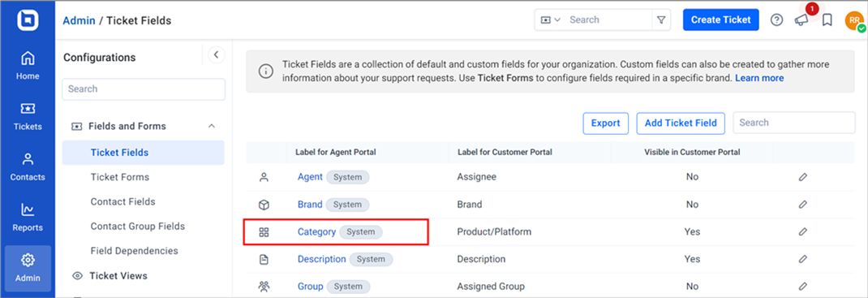Click the help question mark icon

pyautogui.click(x=776, y=20)
